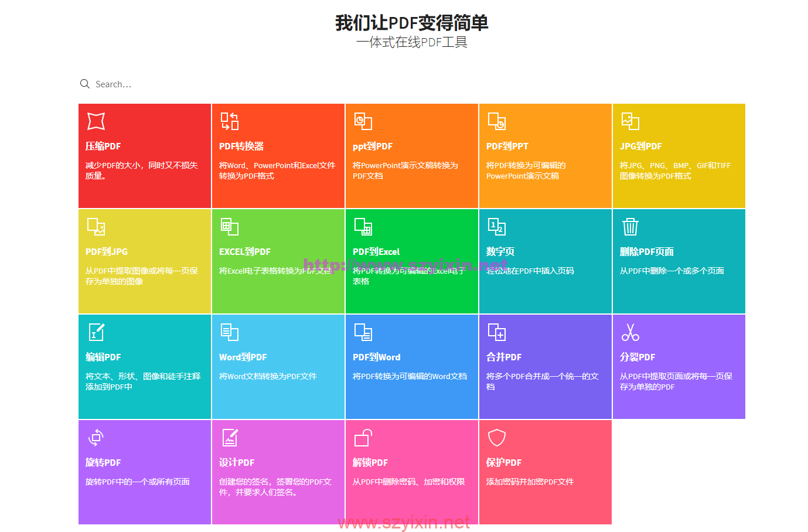This screenshot has height=532, width=808.
Task: Open the 设计PDF title link
Action: [237, 463]
